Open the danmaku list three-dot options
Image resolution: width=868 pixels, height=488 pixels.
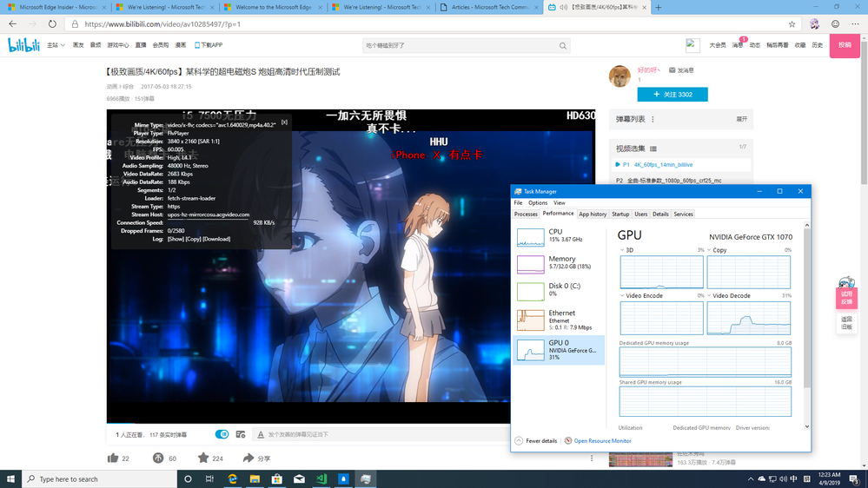(x=653, y=120)
